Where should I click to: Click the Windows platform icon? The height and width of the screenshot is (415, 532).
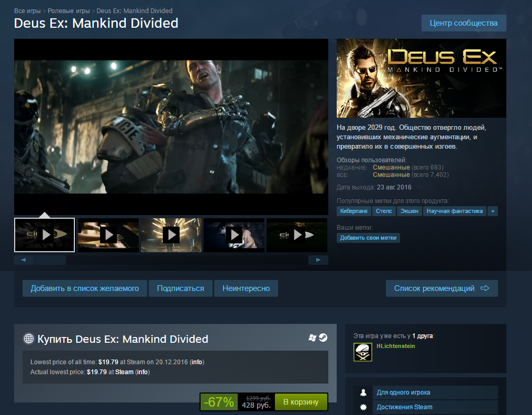(312, 338)
